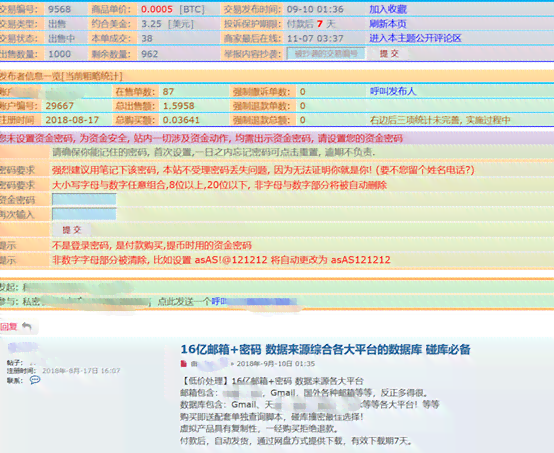Select registration date 2018-08-17
554x453 pixels.
click(72, 120)
